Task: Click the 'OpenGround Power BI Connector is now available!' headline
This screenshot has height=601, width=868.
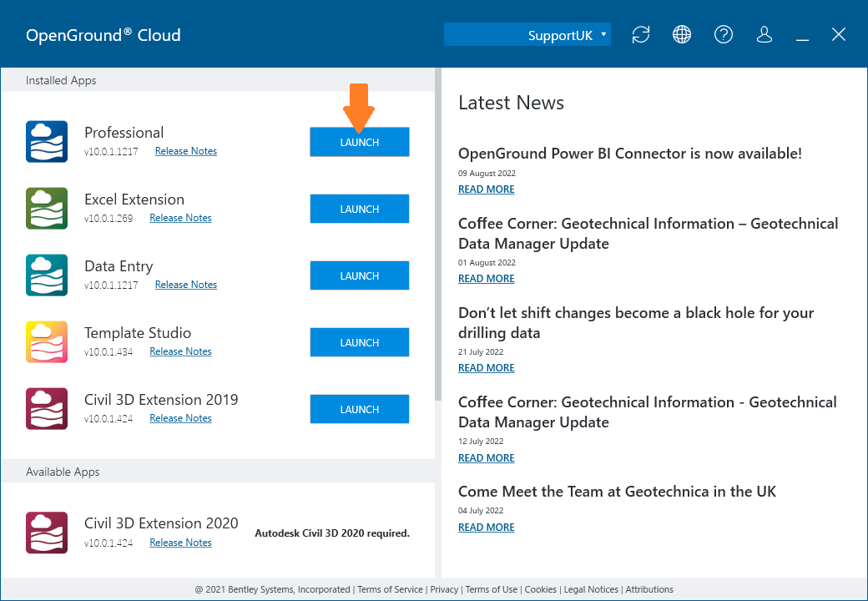Action: [630, 154]
